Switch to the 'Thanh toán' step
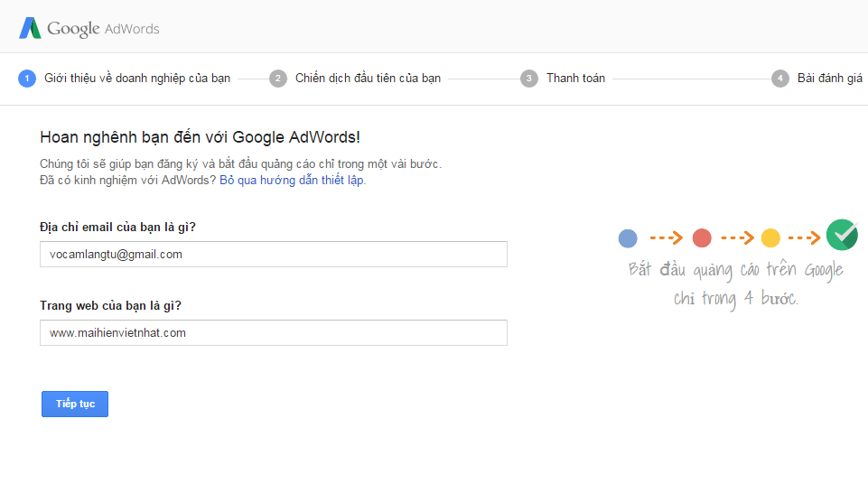Viewport: 868px width, 484px height. (575, 78)
